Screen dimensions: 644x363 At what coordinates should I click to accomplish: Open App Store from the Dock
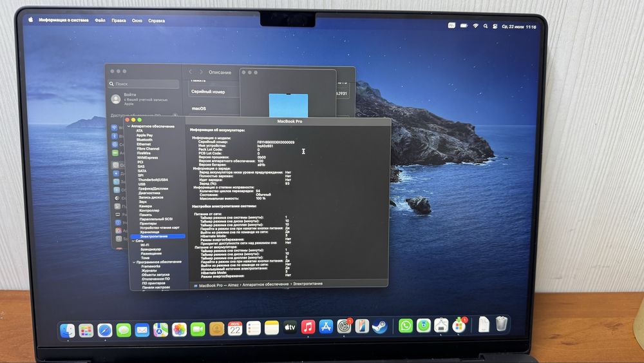coord(326,326)
